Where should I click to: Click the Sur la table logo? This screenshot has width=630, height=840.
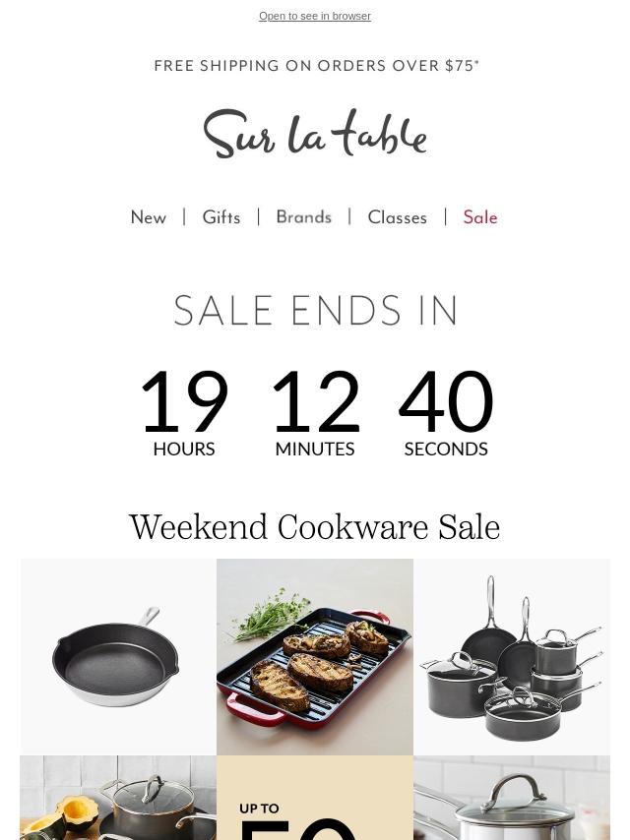315,134
